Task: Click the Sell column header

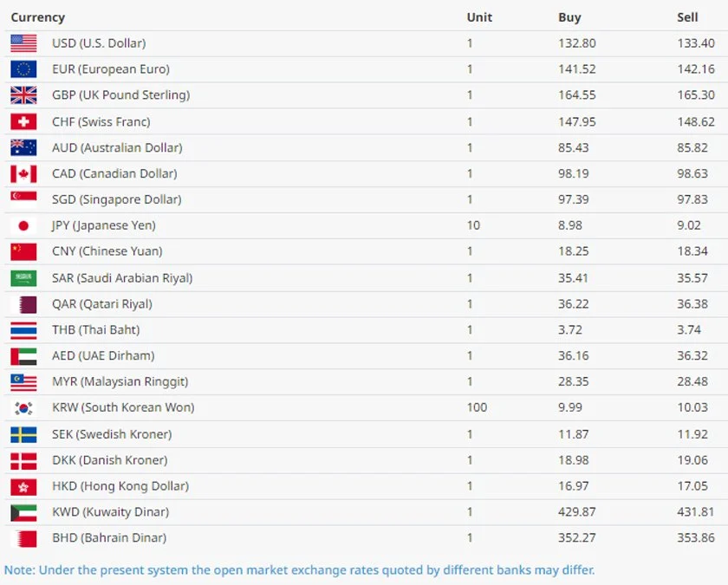Action: (687, 17)
